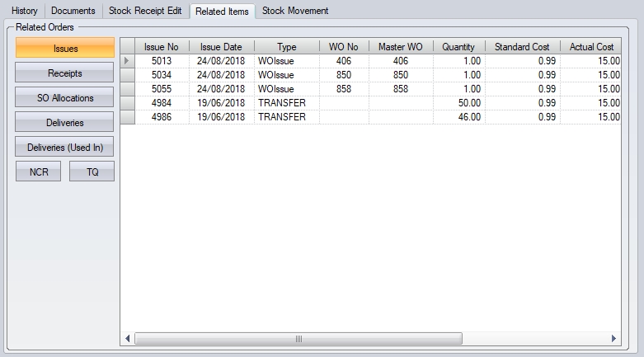644x357 pixels.
Task: Click date 24/08/2018 in issue 5034 row
Action: [x=221, y=75]
